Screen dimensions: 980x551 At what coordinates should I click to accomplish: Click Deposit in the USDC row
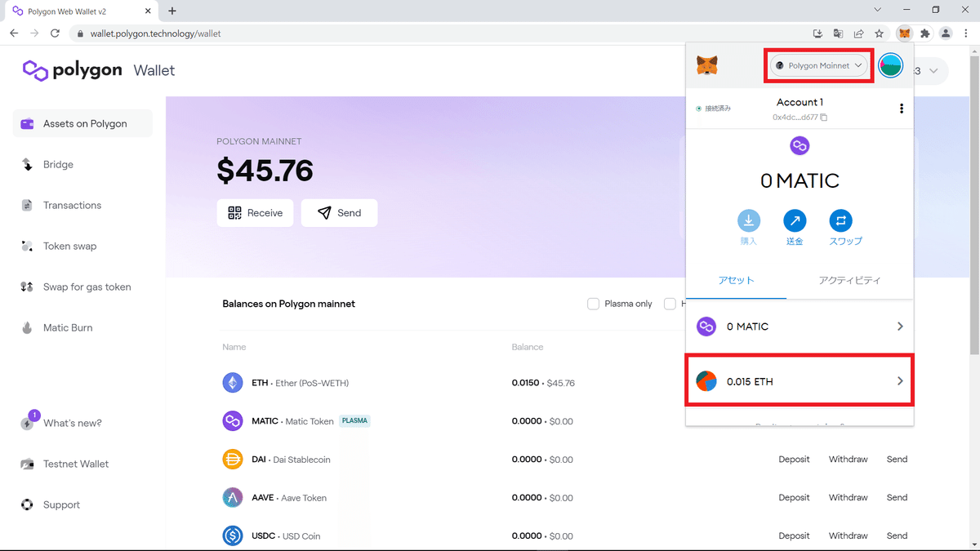pos(794,535)
